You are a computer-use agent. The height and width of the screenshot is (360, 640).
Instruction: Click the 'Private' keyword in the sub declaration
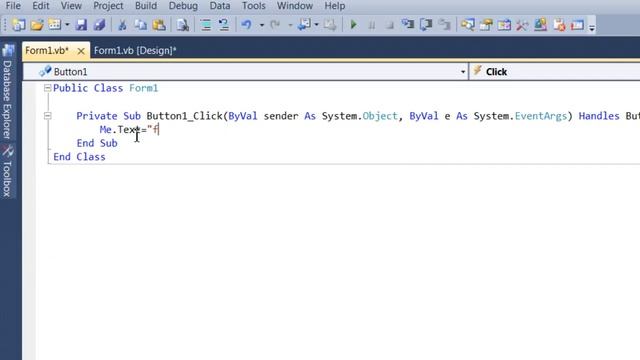97,116
